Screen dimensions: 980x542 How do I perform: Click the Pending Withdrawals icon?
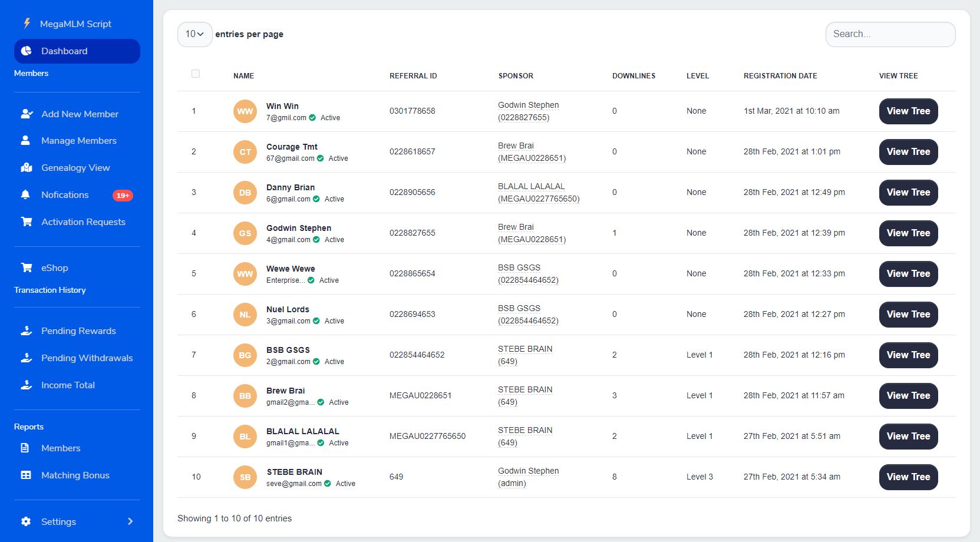27,358
